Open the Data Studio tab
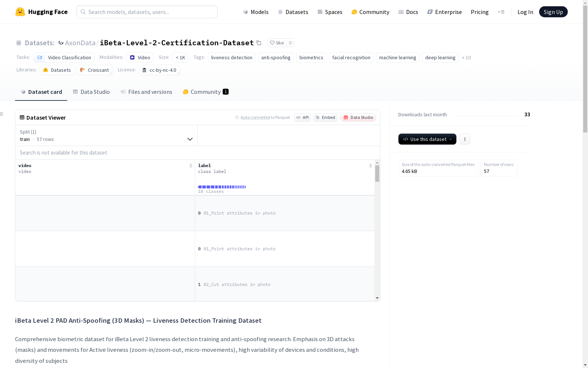This screenshot has width=588, height=368. (91, 92)
